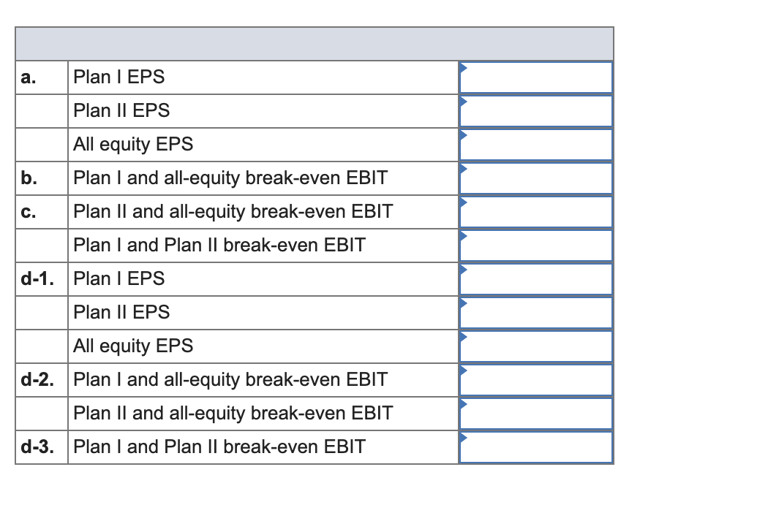The image size is (768, 532).
Task: Click the marker on row b's answer field
Action: coord(462,168)
